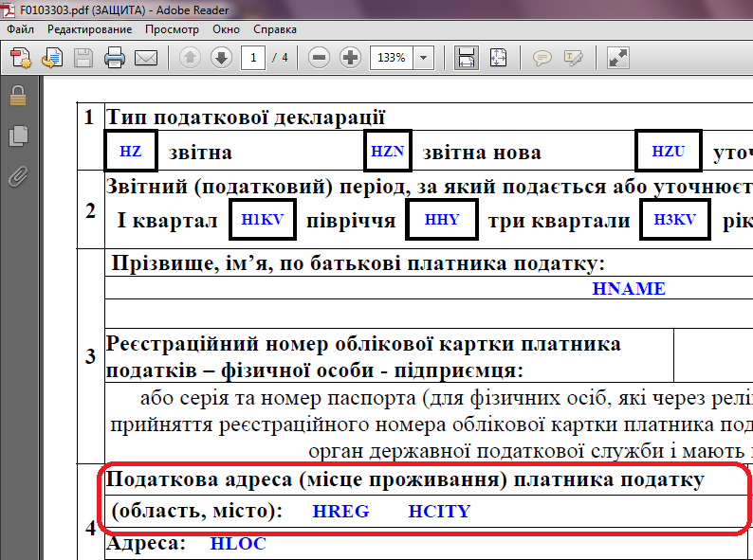Tick the H1KV I квартал box

click(263, 220)
